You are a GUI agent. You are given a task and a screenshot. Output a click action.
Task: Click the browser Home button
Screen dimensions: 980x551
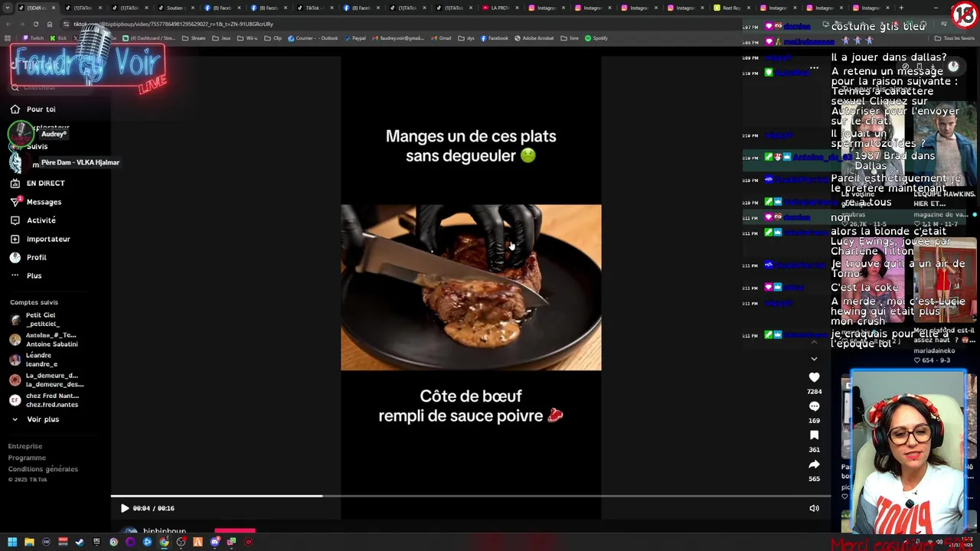pos(49,24)
